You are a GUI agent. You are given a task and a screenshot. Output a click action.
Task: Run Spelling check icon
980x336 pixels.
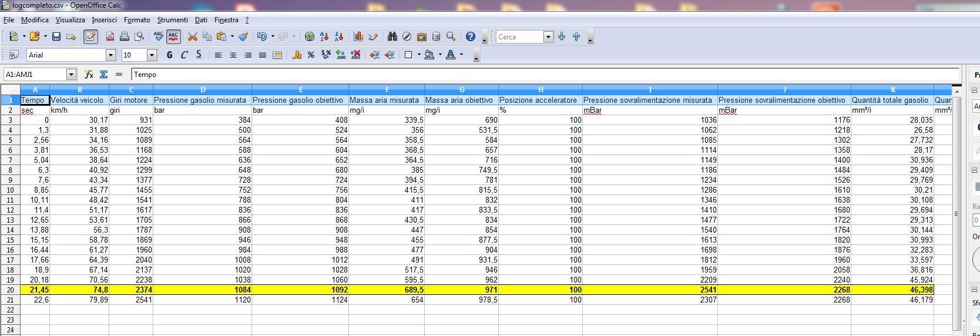pyautogui.click(x=159, y=36)
